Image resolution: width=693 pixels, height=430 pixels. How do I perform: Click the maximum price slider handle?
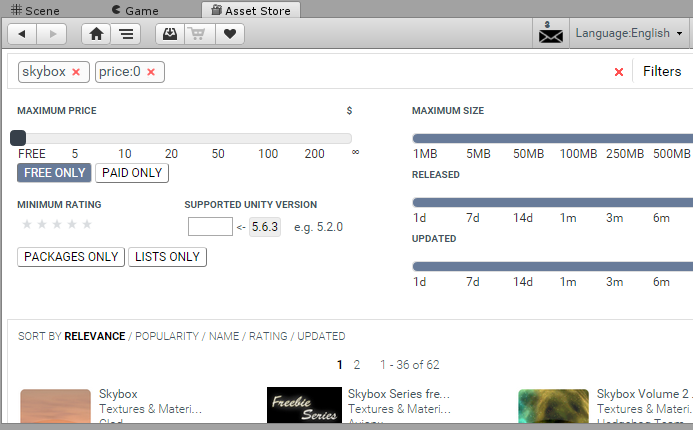pos(18,138)
